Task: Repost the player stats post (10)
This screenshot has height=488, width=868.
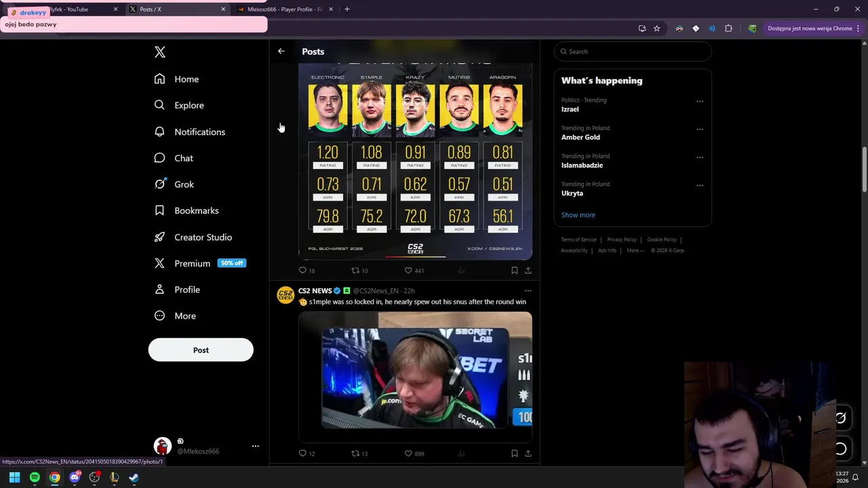Action: [359, 270]
